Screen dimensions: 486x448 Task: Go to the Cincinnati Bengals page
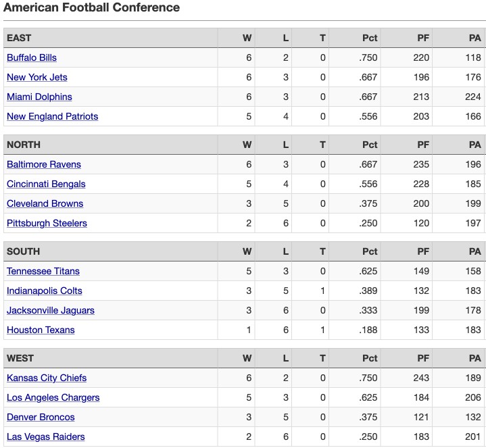(46, 184)
